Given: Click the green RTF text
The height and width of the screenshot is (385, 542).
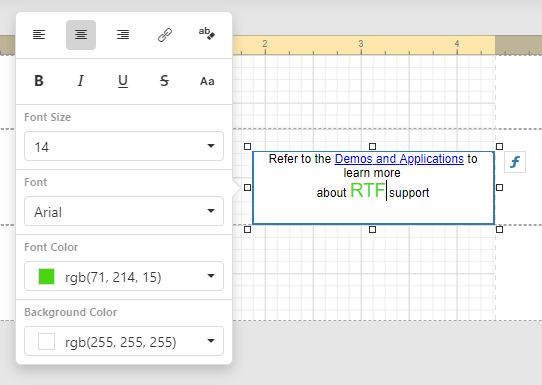Looking at the screenshot, I should click(x=367, y=190).
